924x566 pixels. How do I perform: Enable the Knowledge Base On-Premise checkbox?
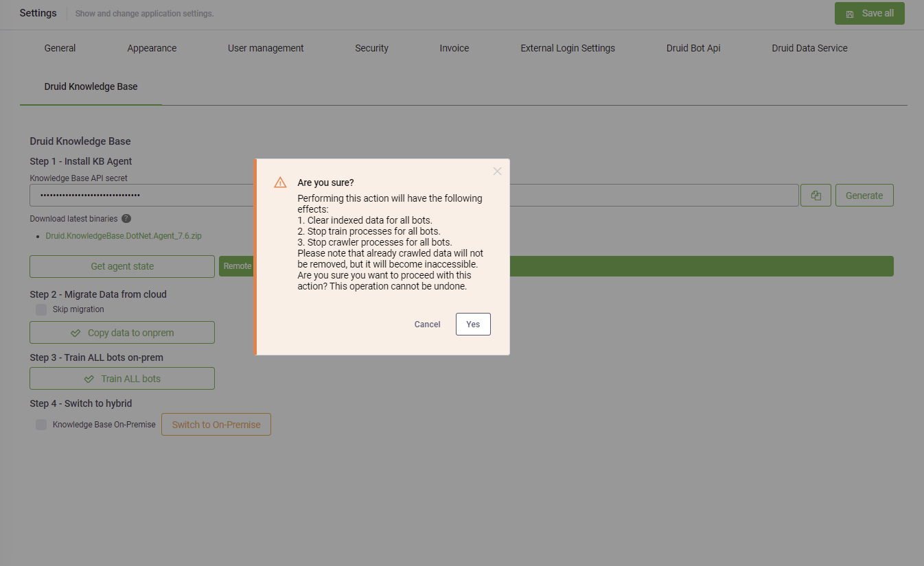tap(41, 425)
